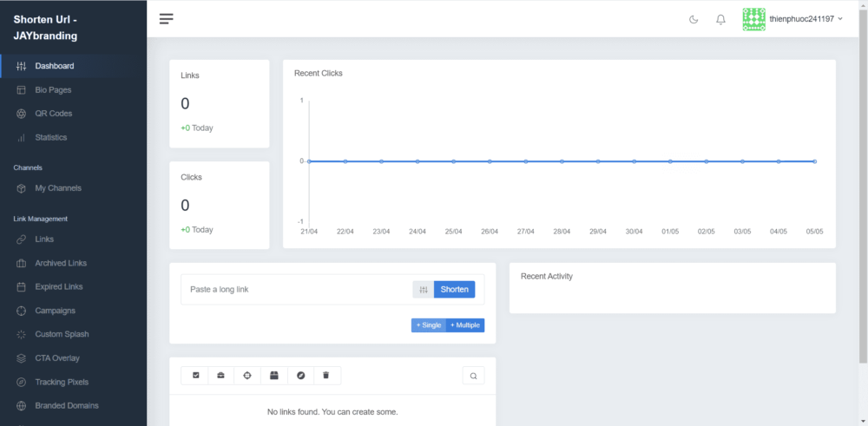Screen dimensions: 868x426
Task: Click the page vertical scrollbar
Action: click(x=862, y=174)
